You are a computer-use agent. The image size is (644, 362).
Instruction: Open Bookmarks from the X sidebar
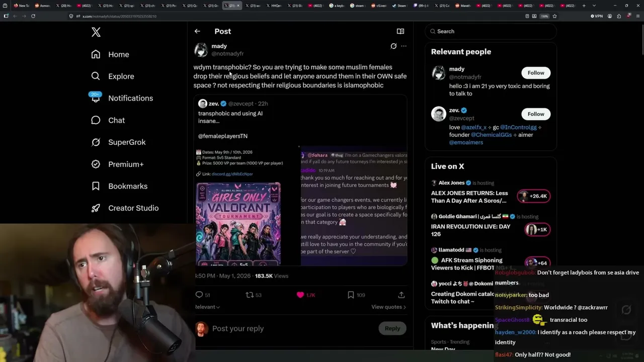(119, 186)
